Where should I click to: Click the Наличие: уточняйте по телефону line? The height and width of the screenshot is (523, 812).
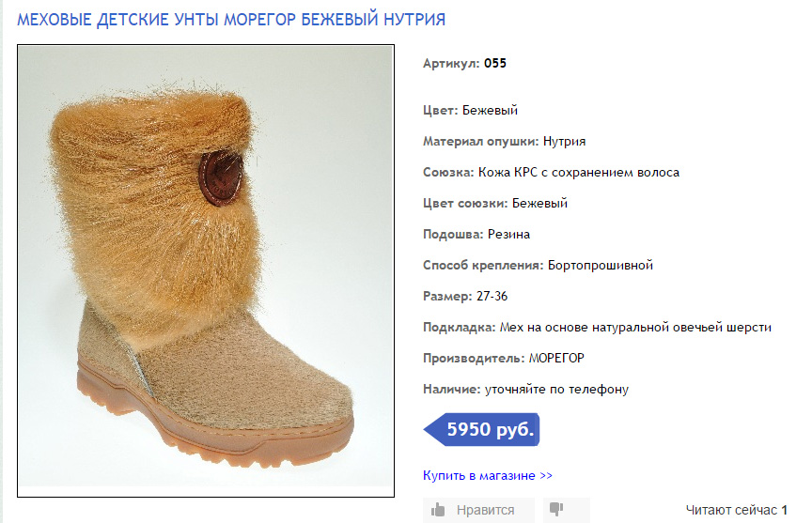pos(525,389)
